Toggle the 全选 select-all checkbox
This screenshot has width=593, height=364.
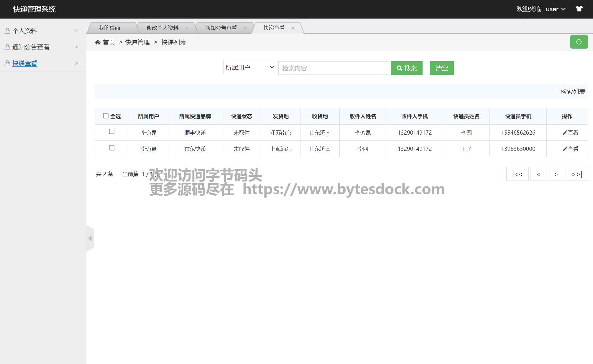(x=106, y=116)
